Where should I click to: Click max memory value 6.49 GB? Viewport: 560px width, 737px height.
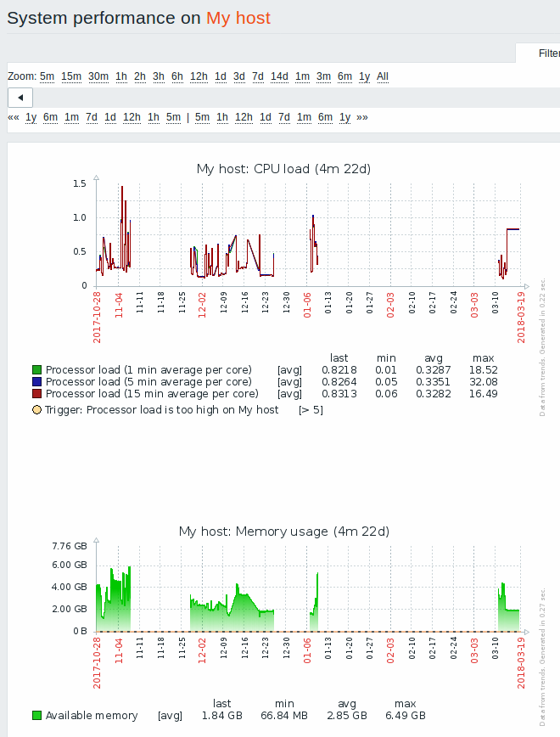pyautogui.click(x=406, y=716)
